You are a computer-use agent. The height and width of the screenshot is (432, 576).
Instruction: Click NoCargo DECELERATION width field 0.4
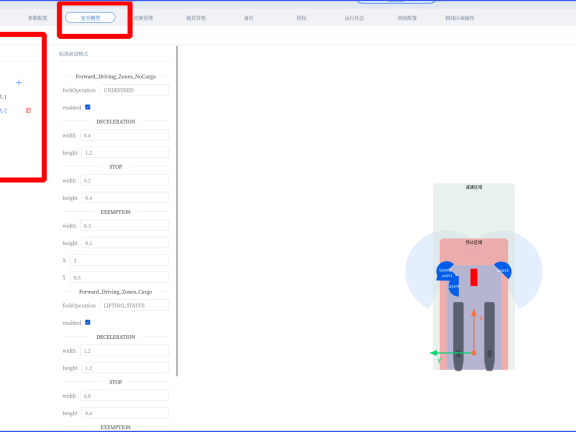click(125, 135)
